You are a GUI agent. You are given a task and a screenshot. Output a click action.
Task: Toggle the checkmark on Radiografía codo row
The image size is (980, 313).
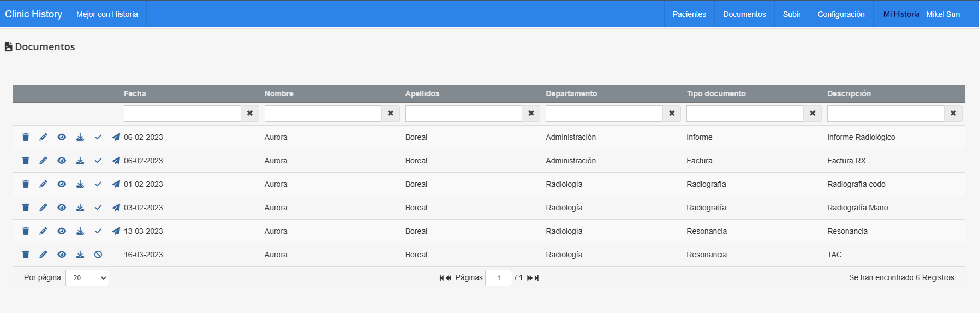click(x=98, y=184)
